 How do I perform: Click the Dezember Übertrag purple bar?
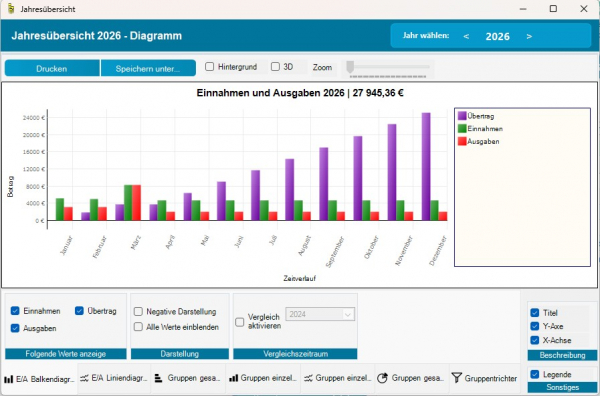pos(426,166)
